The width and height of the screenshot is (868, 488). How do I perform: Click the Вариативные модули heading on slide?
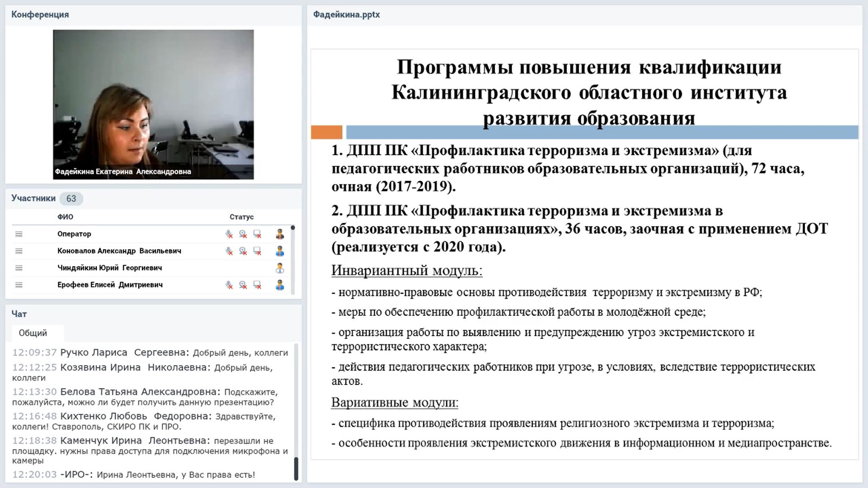point(395,402)
